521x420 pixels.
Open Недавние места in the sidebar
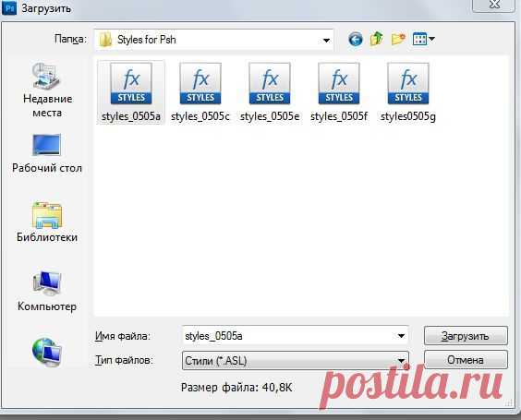click(47, 90)
